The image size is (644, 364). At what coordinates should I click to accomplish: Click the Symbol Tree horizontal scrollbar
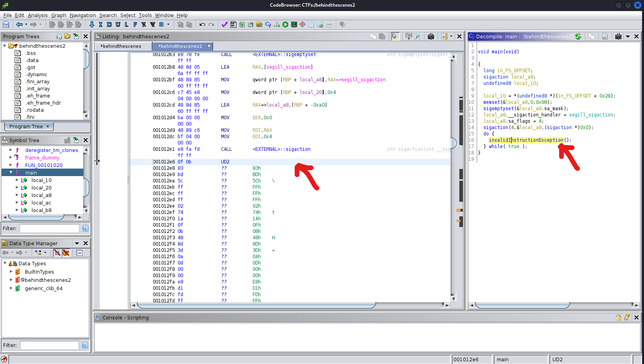[x=36, y=217]
